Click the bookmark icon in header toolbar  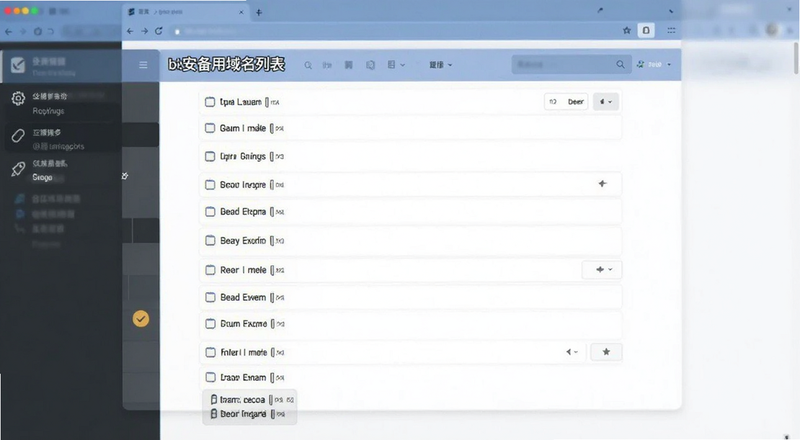pyautogui.click(x=348, y=65)
